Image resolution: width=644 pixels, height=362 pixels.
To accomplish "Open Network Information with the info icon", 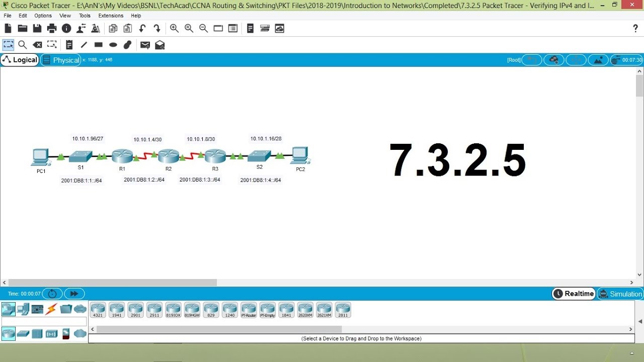I will tap(66, 28).
